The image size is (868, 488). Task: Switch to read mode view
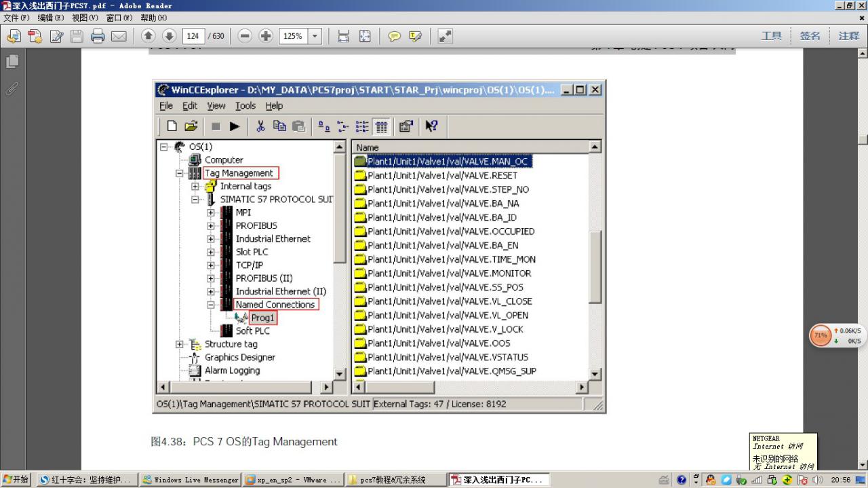click(x=445, y=36)
